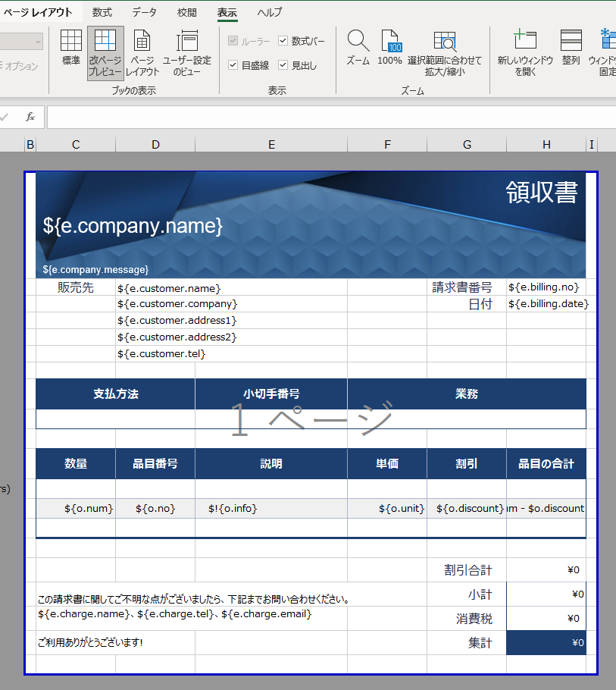Select the $!{o.info} cell
616x690 pixels.
tap(271, 508)
